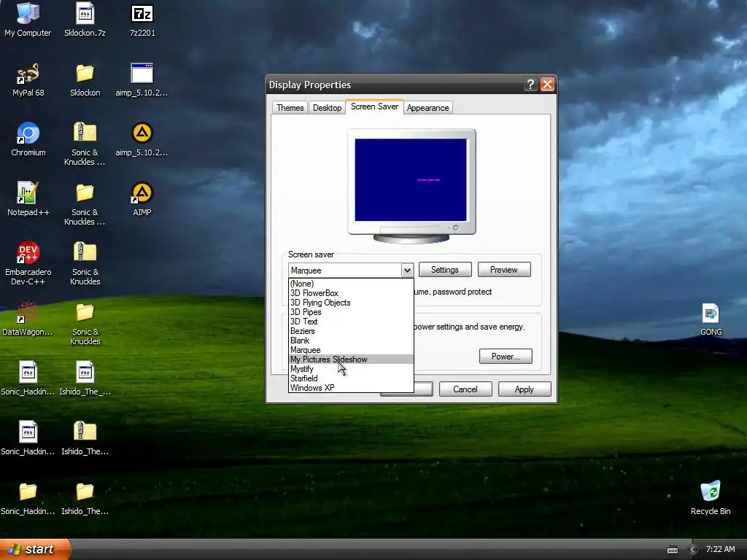Click the 7:22 AM system clock
The width and height of the screenshot is (747, 560).
click(x=720, y=549)
